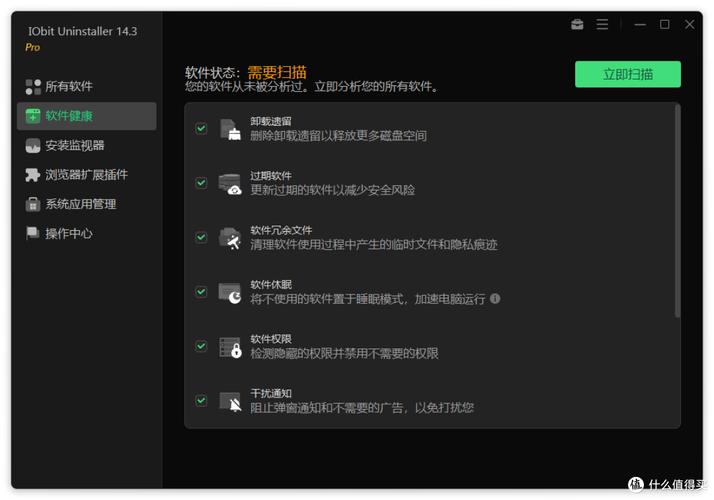This screenshot has height=500, width=714.
Task: Click the 需要扫描 status text
Action: click(277, 72)
